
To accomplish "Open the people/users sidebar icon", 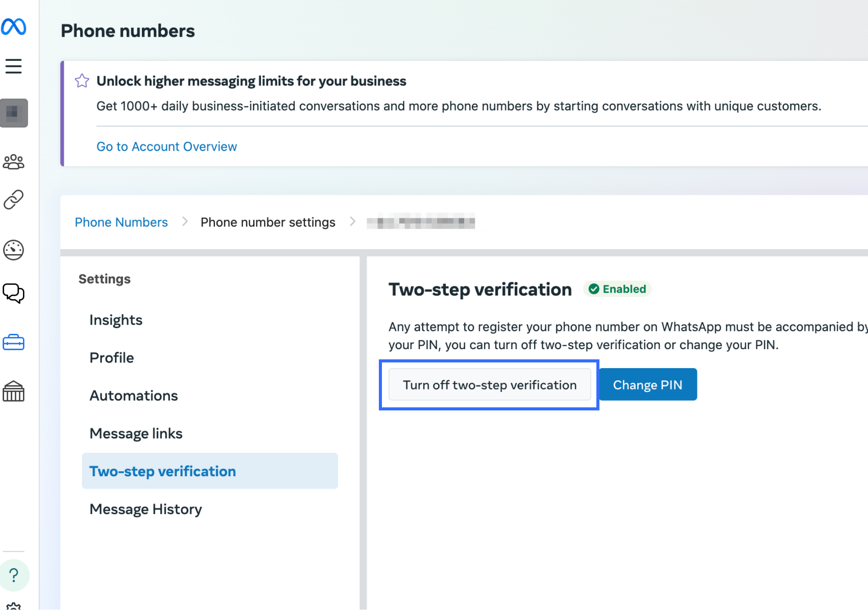I will click(14, 162).
